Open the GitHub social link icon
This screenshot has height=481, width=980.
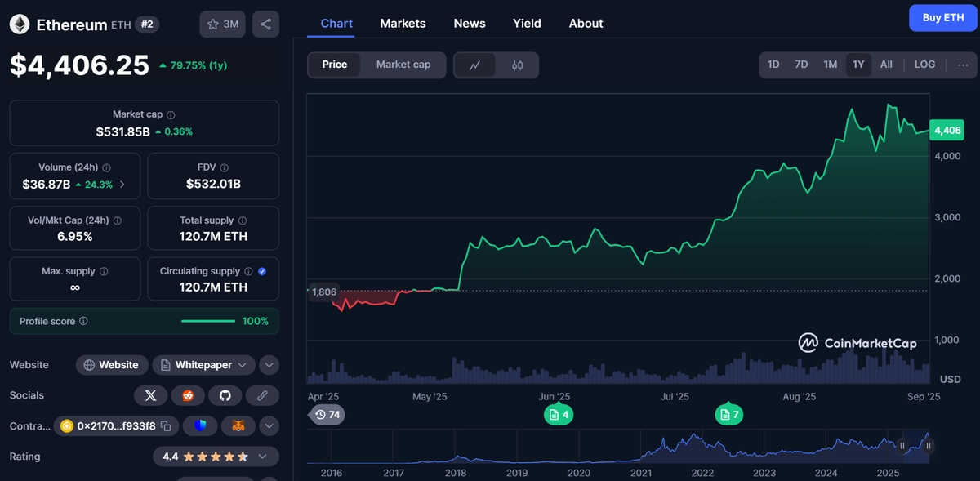pyautogui.click(x=225, y=395)
